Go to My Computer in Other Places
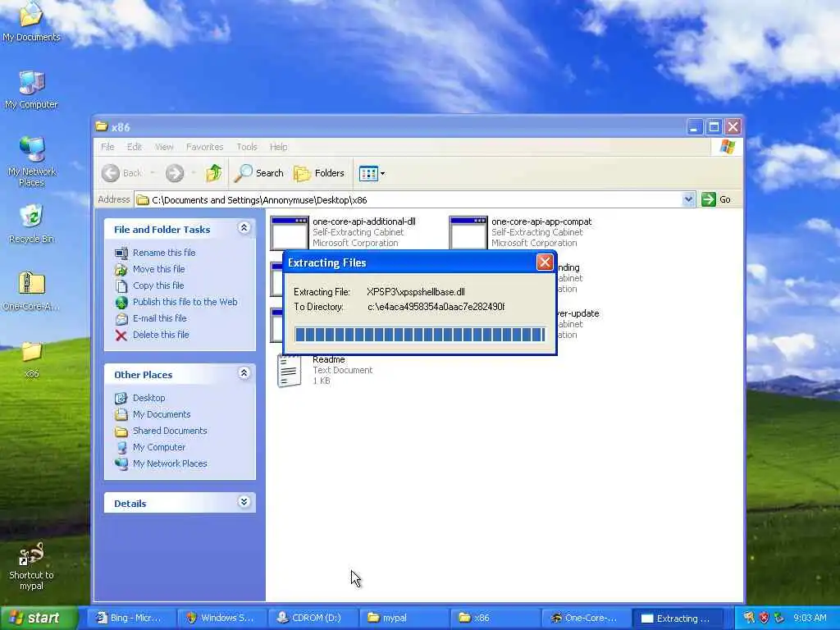This screenshot has height=630, width=840. 158,447
